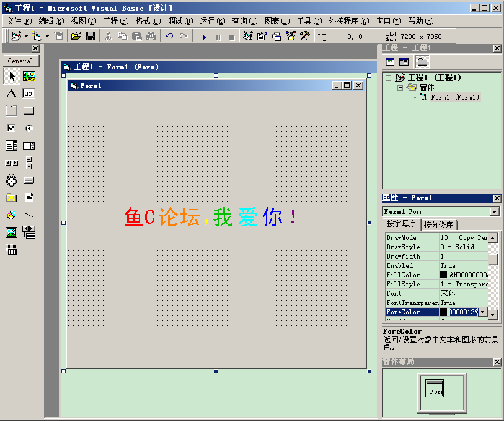Viewport: 504px width, 421px height.
Task: Select the OLE container tool
Action: pyautogui.click(x=12, y=250)
